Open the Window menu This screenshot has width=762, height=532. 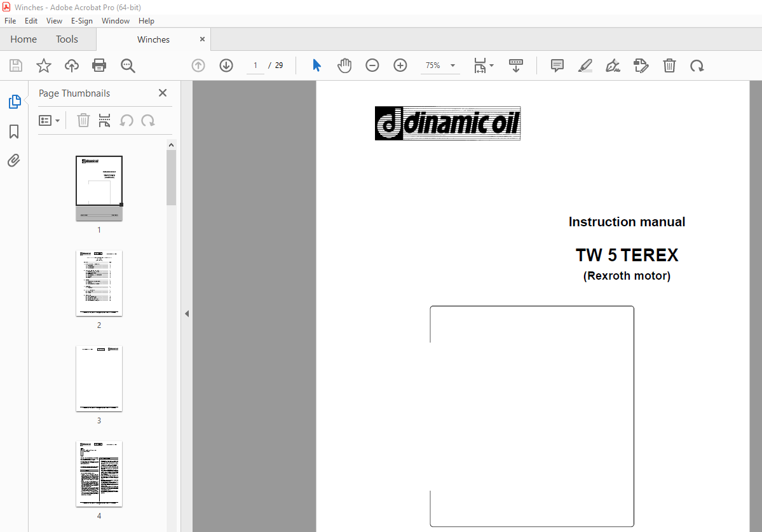[x=116, y=21]
